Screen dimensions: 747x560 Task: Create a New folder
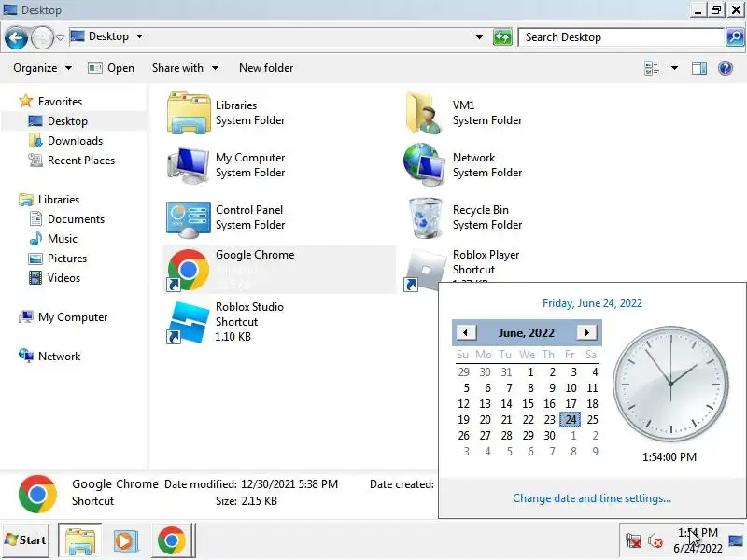tap(266, 68)
